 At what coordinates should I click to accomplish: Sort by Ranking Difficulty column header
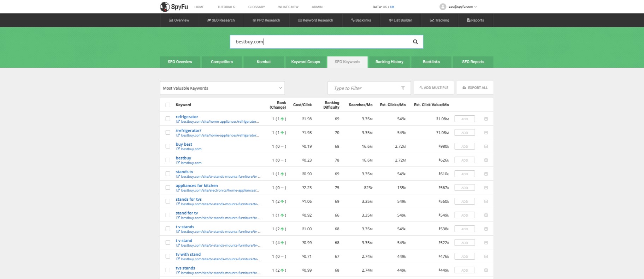(x=331, y=105)
